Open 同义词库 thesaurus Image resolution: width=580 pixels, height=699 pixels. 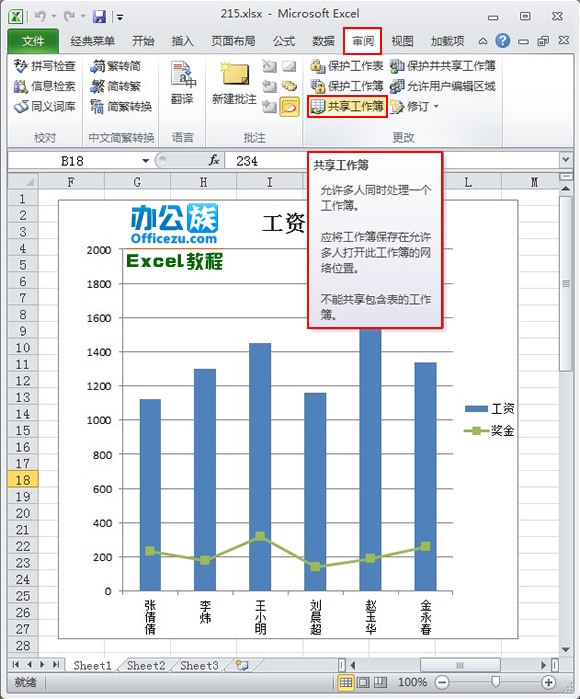(x=45, y=106)
